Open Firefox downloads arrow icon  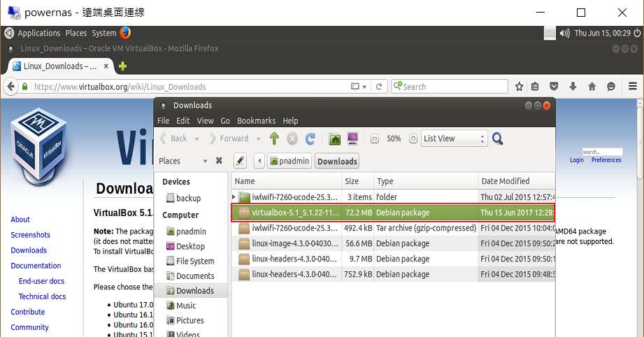pyautogui.click(x=573, y=87)
